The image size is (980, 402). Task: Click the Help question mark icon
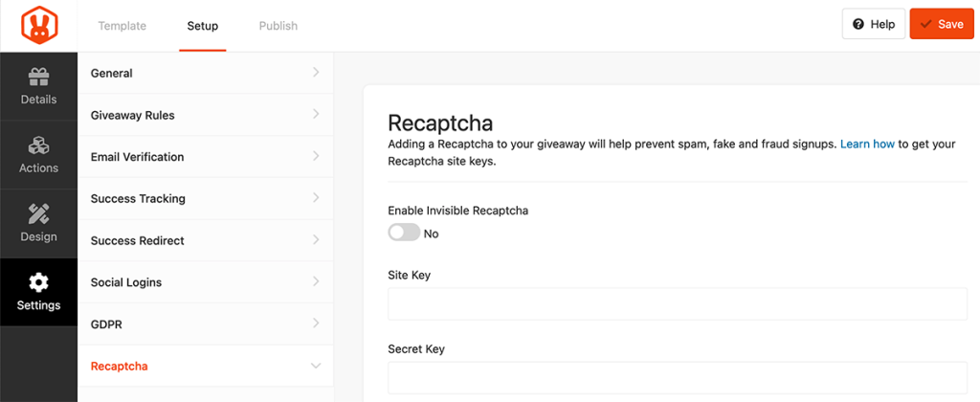click(858, 25)
